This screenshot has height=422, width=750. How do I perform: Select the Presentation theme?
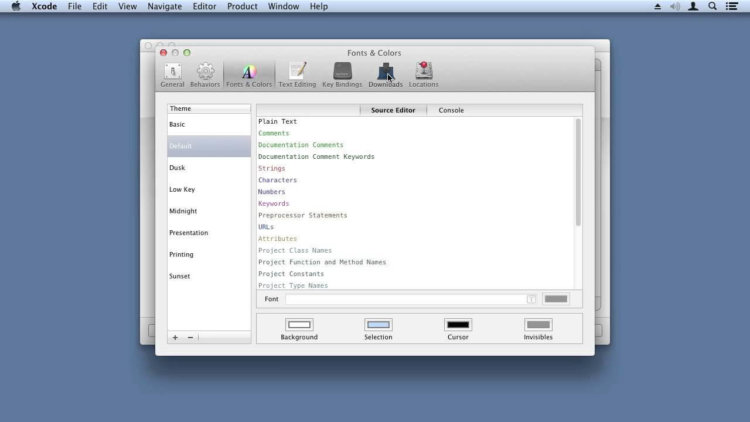pos(209,233)
